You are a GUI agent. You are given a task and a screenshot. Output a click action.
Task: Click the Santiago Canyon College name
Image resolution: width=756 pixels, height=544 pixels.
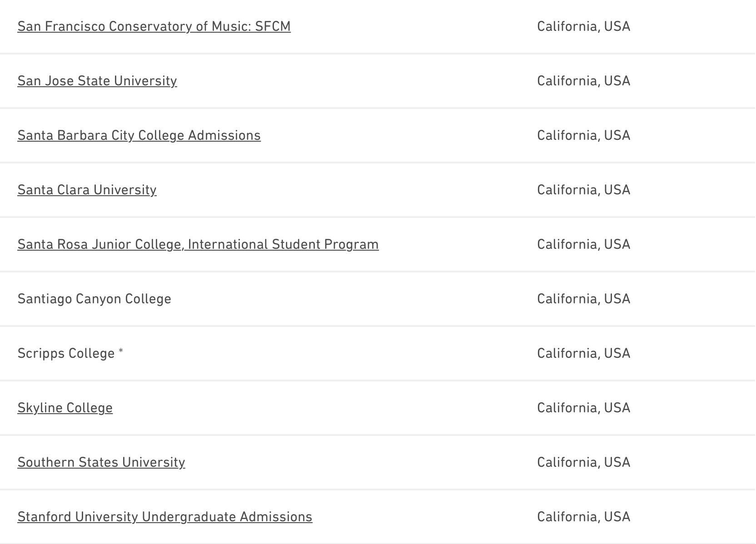(x=94, y=299)
